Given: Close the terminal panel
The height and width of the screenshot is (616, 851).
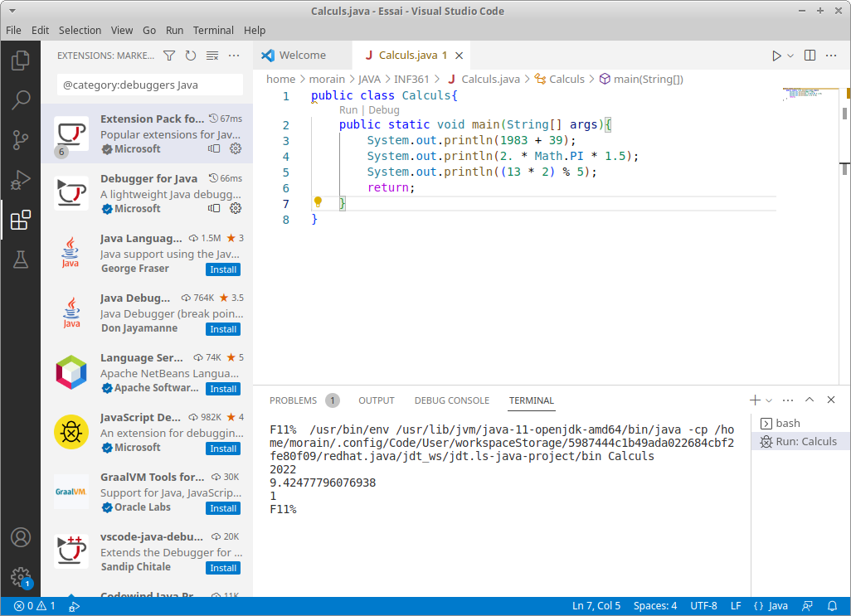Looking at the screenshot, I should [x=831, y=400].
